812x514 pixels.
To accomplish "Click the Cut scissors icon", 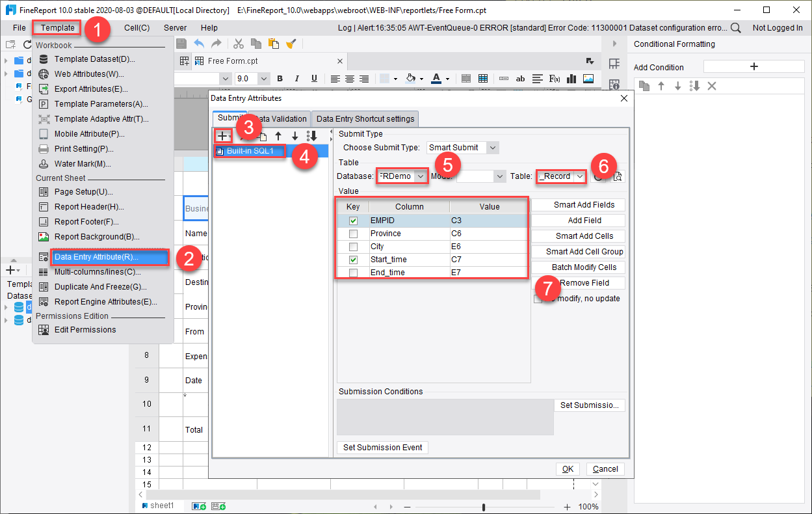I will (x=239, y=44).
